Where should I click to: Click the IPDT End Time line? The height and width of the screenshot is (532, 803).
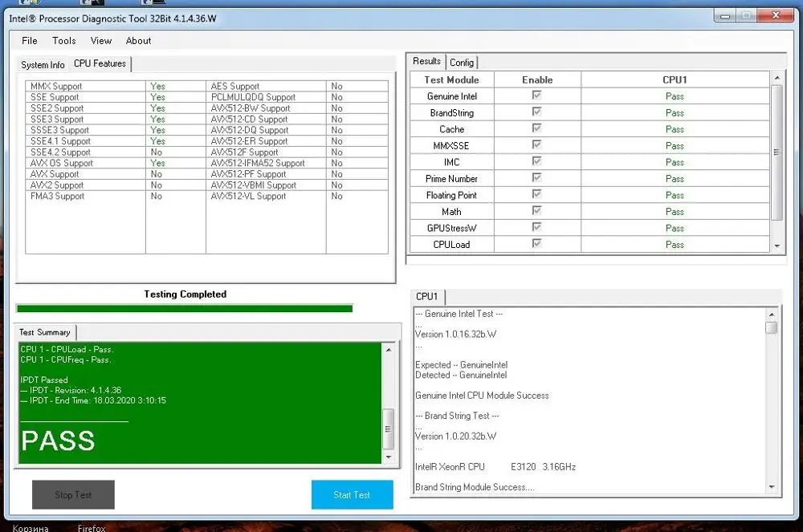[93, 400]
